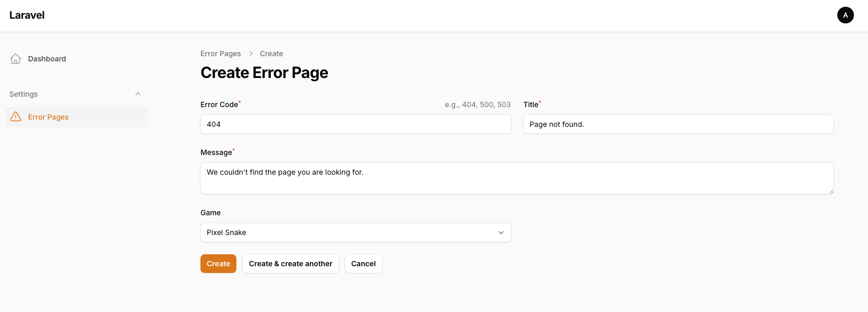Click Create & create another
Image resolution: width=868 pixels, height=312 pixels.
(291, 264)
